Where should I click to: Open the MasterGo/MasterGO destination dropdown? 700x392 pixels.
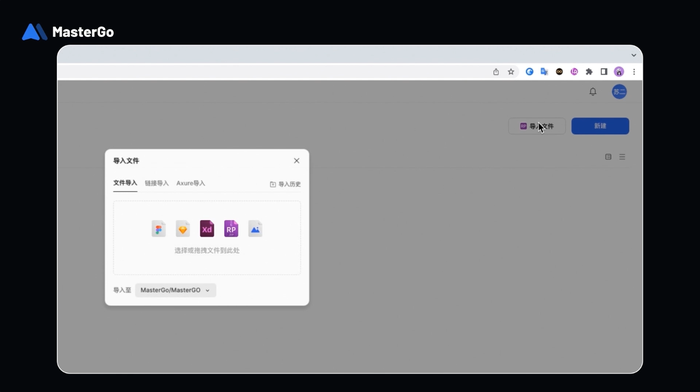pos(175,290)
